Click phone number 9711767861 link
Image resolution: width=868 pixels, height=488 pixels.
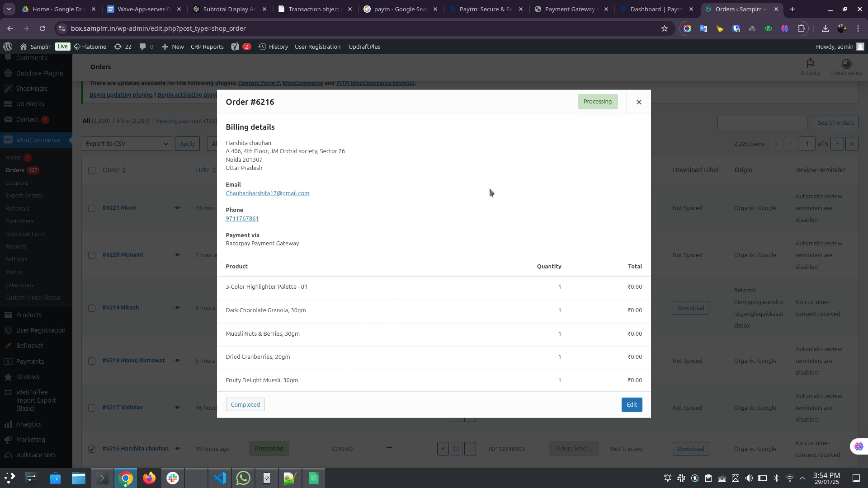pyautogui.click(x=242, y=218)
